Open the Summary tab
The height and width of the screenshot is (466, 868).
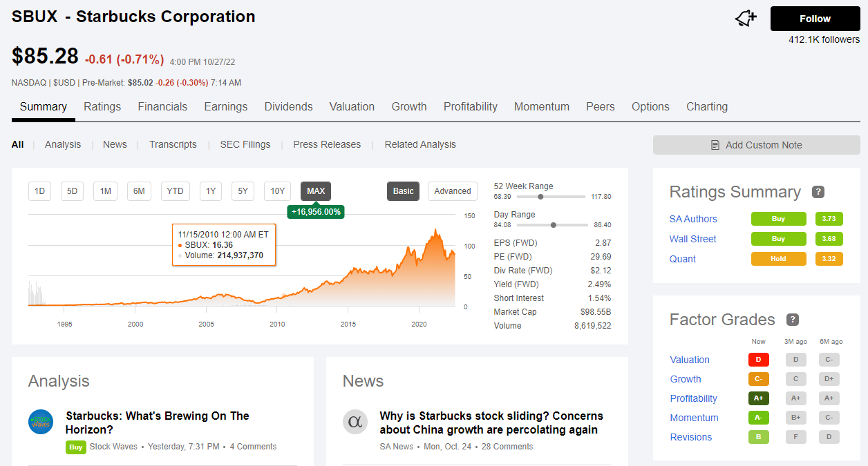point(44,107)
